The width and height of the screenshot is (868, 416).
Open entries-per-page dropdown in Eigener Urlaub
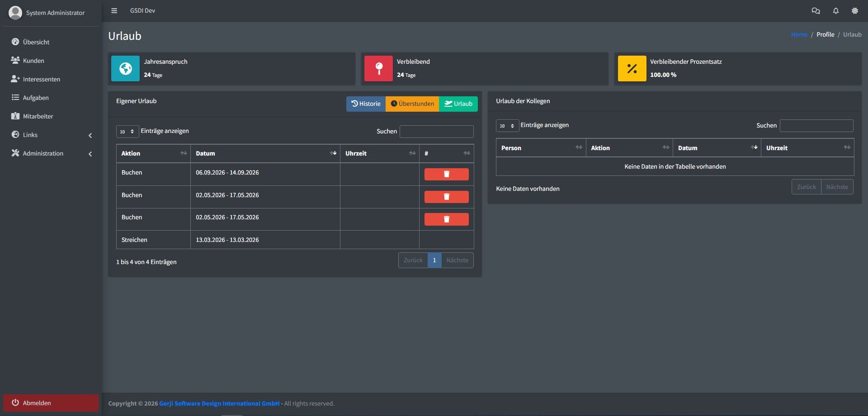tap(127, 132)
